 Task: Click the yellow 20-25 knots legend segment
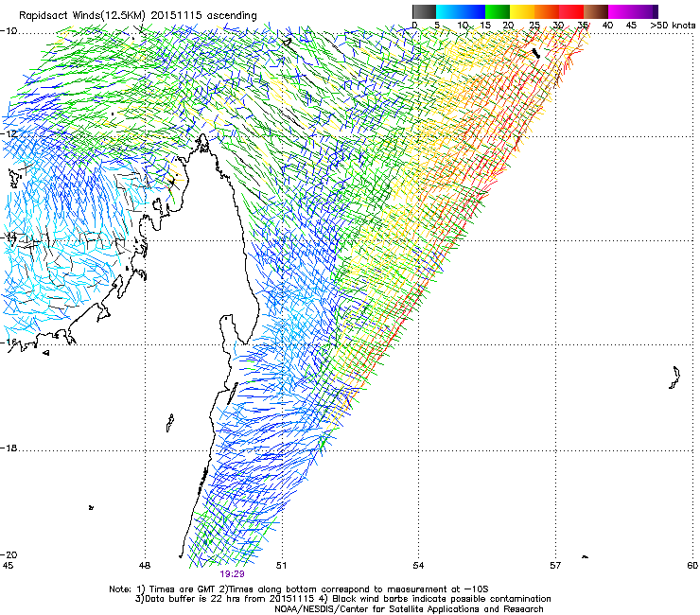tap(522, 11)
